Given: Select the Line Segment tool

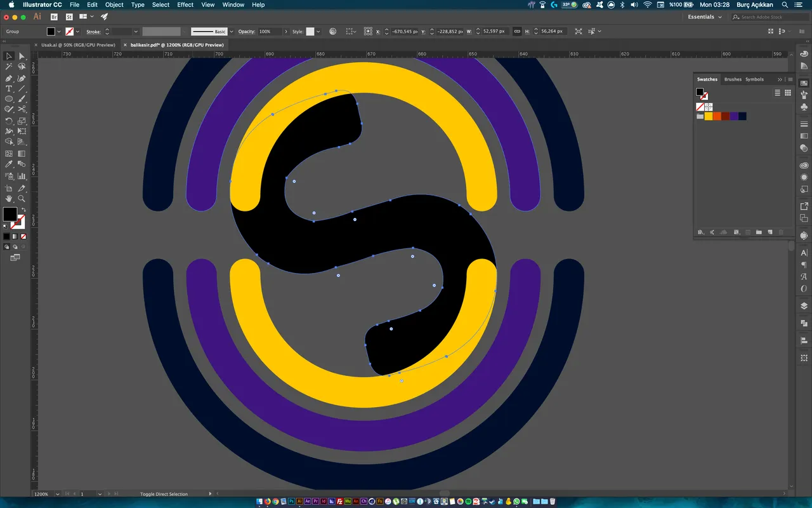Looking at the screenshot, I should (x=22, y=88).
